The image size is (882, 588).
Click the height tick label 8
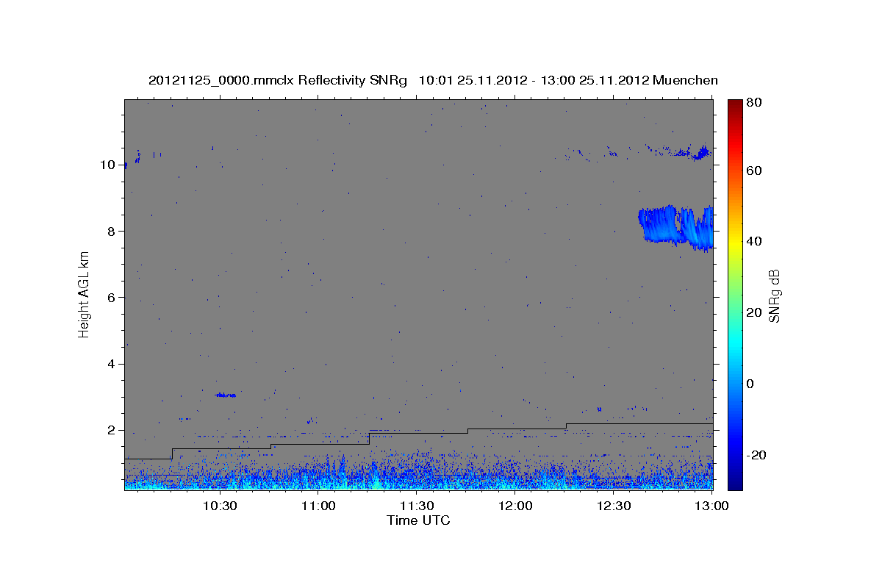112,231
